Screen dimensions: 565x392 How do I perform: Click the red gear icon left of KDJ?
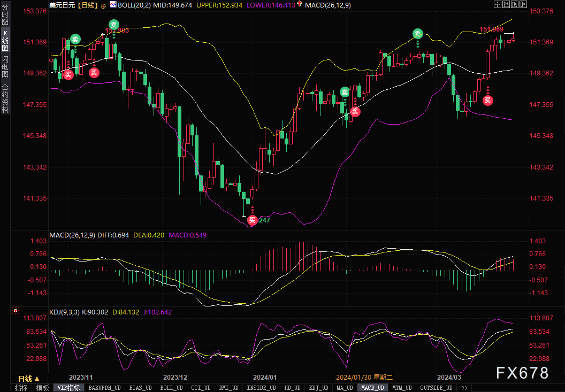(x=16, y=311)
